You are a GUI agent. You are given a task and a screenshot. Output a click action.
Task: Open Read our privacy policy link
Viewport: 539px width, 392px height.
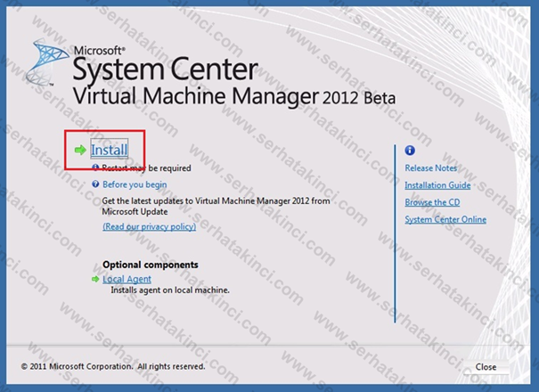[149, 226]
